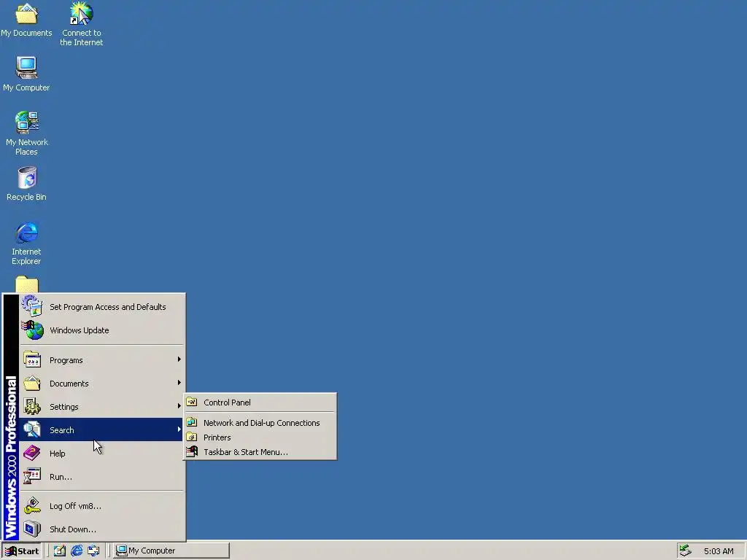The height and width of the screenshot is (560, 747).
Task: Select Internet Explorer desktop icon
Action: click(26, 244)
